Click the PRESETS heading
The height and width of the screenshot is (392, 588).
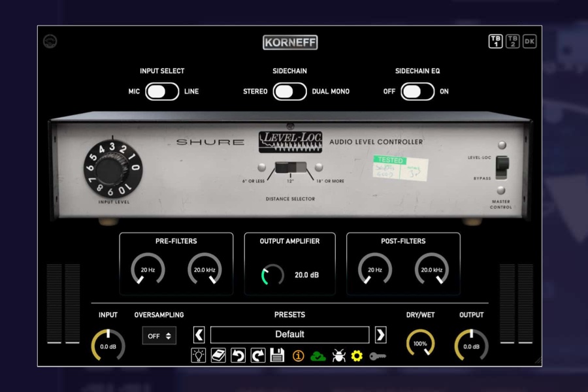click(289, 315)
